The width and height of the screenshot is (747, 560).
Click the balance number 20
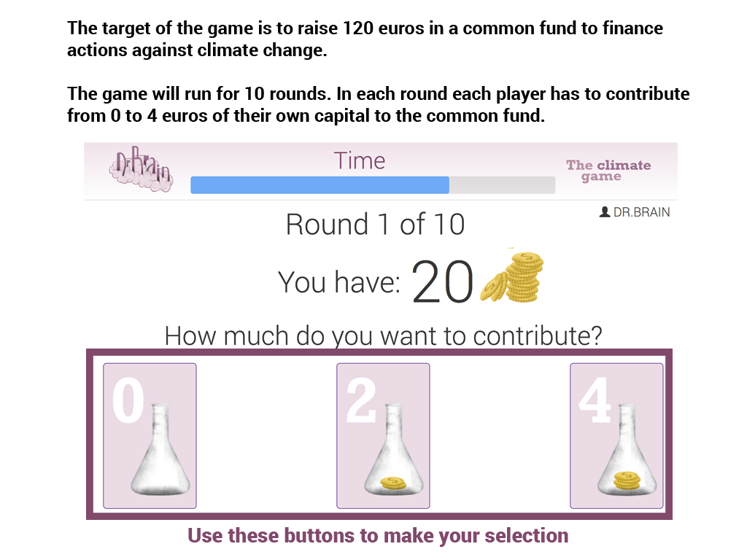tap(442, 282)
